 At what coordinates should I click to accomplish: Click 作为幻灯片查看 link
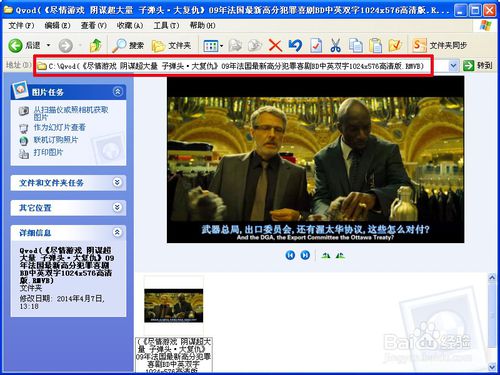coord(59,127)
